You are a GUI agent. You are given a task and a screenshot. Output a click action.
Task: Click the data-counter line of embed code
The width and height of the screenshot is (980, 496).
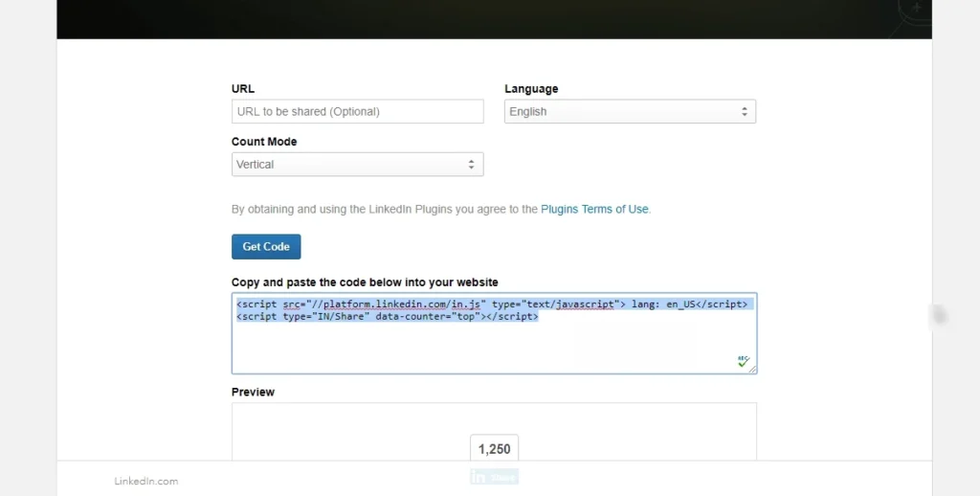pyautogui.click(x=388, y=317)
